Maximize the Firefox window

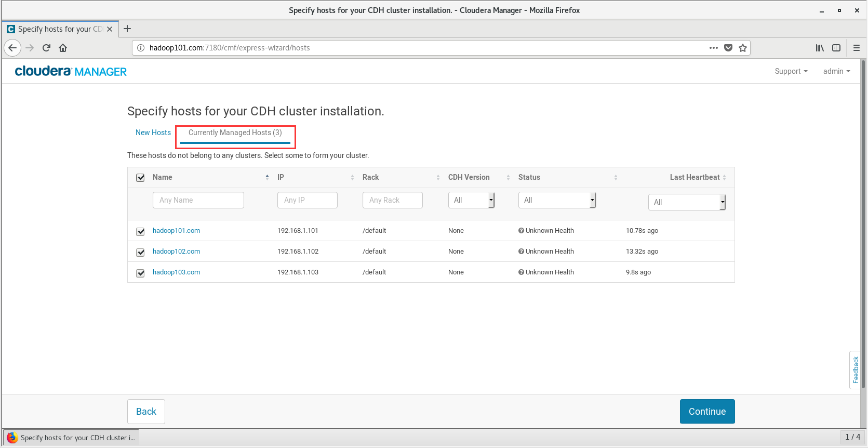tap(839, 10)
